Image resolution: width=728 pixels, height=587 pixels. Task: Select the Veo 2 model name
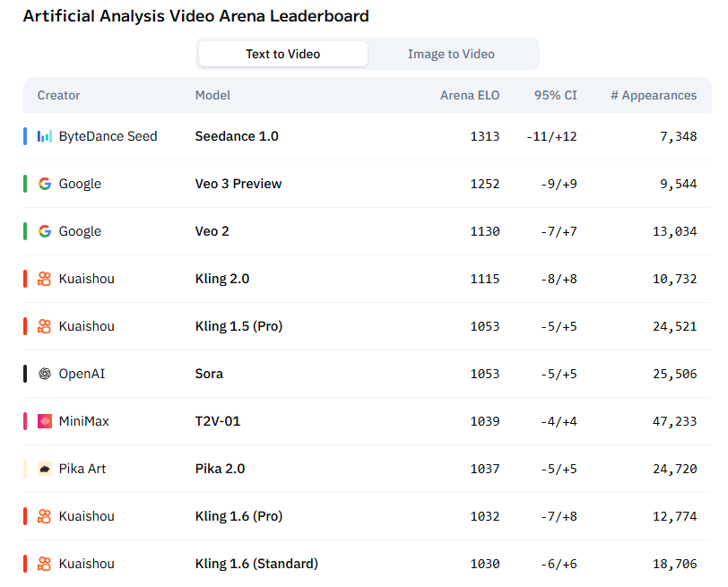pyautogui.click(x=212, y=231)
